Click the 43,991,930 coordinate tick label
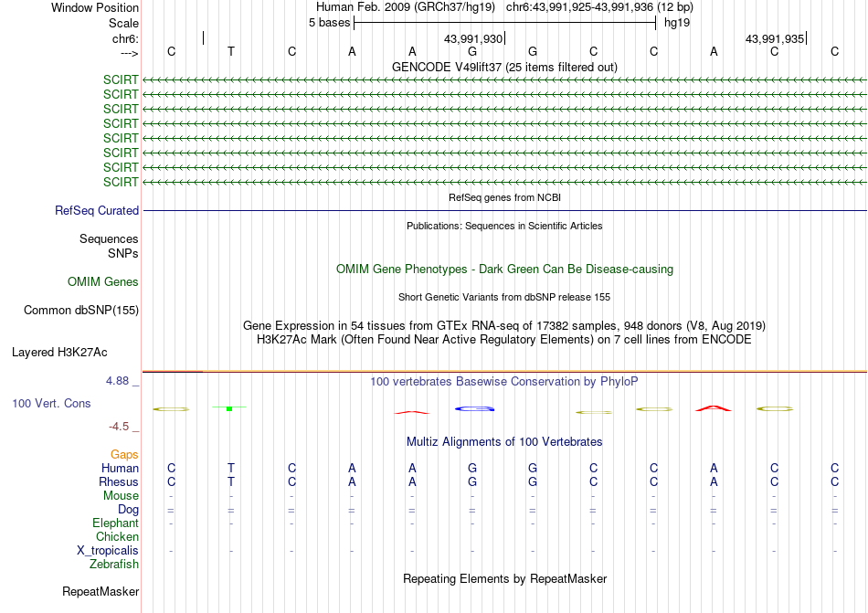Viewport: 868px width, 613px height. 473,38
